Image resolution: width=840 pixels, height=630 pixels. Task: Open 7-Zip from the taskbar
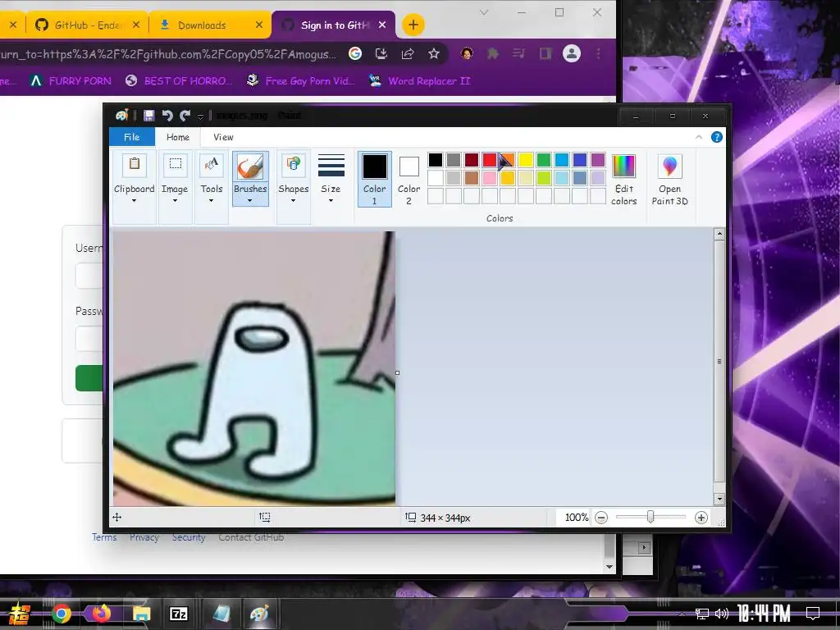point(178,614)
